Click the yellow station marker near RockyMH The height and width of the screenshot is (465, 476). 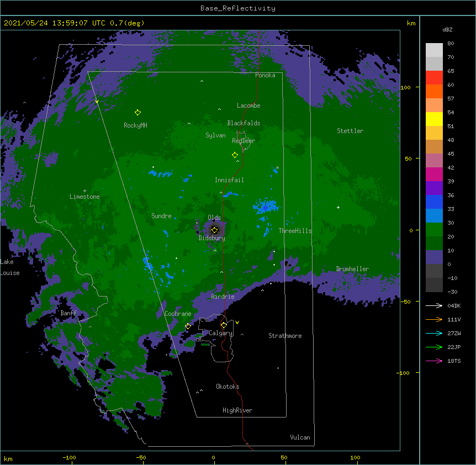coord(137,113)
